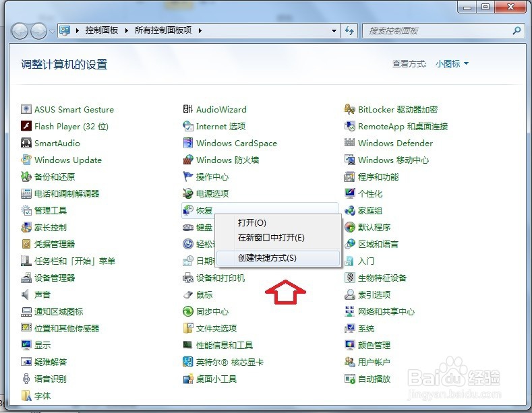Click the SmartAudio headphone icon

click(x=26, y=143)
